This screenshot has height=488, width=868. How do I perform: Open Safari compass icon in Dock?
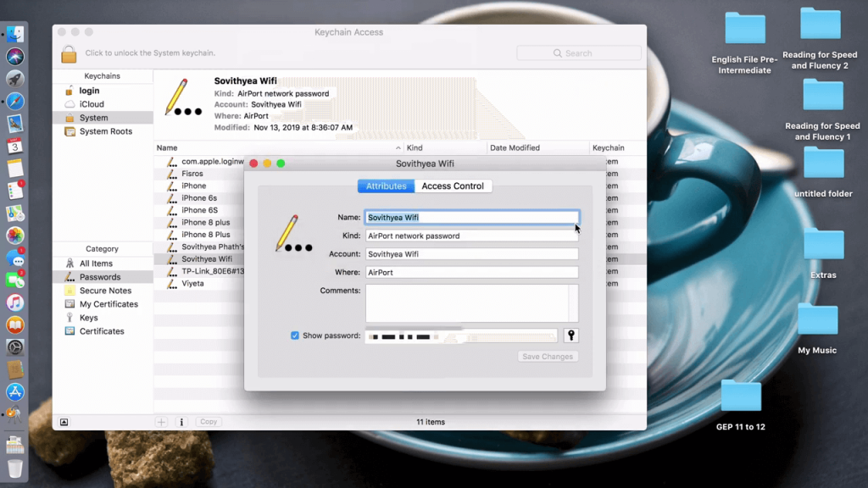tap(15, 102)
